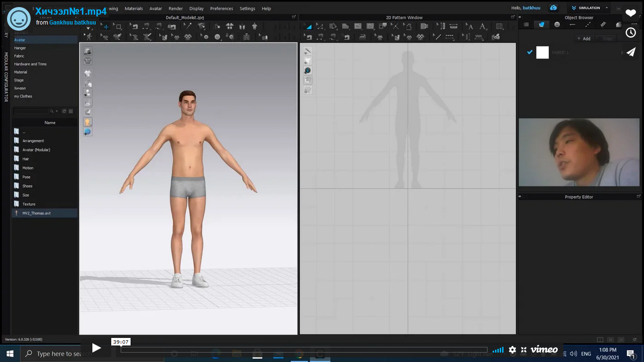Open the library search filter dropdown

point(57,111)
